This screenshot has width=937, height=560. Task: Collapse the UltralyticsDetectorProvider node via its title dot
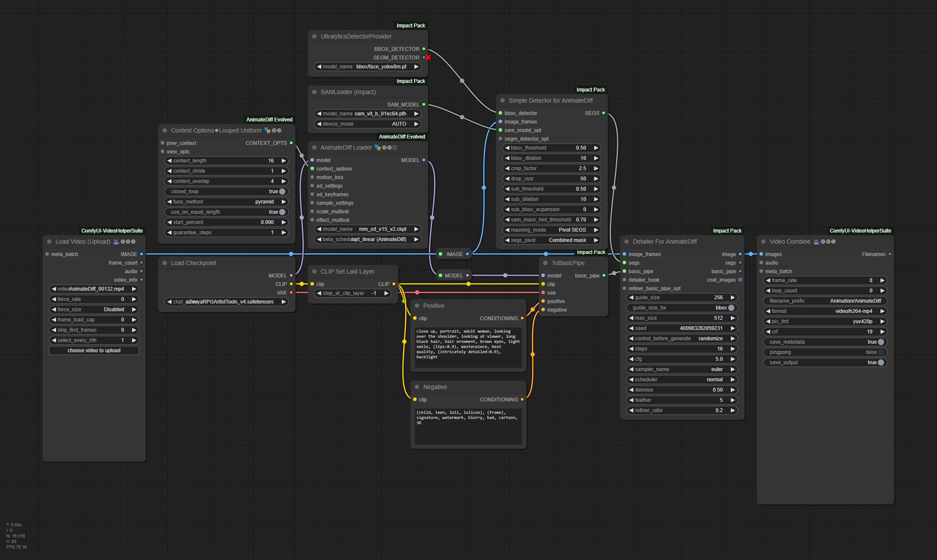[314, 37]
